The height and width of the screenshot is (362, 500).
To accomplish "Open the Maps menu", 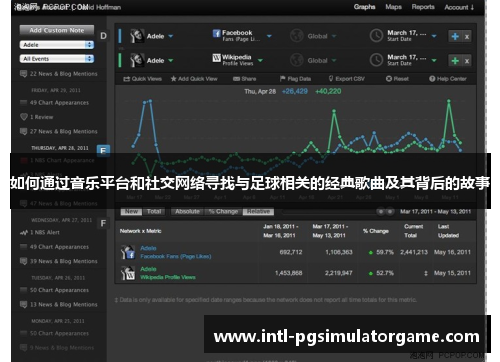I will point(393,7).
